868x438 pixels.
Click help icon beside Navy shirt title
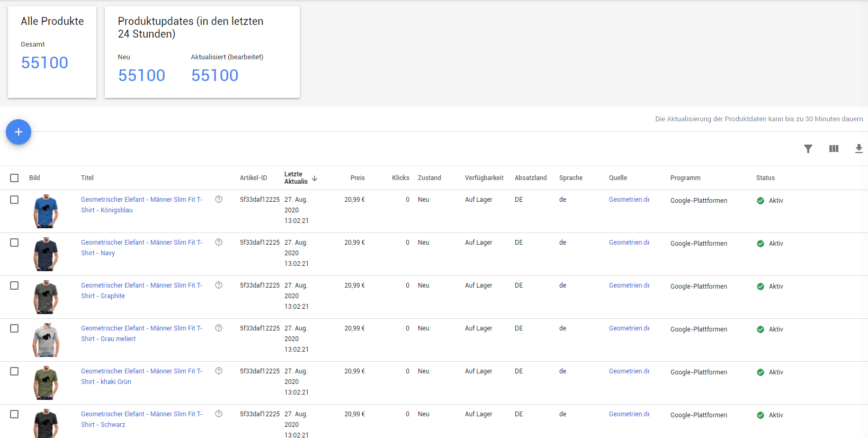[x=219, y=243]
